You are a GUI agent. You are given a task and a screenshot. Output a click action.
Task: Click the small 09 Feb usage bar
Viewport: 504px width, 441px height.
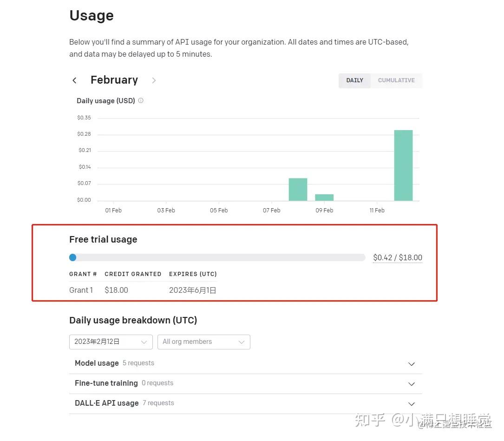coord(324,197)
